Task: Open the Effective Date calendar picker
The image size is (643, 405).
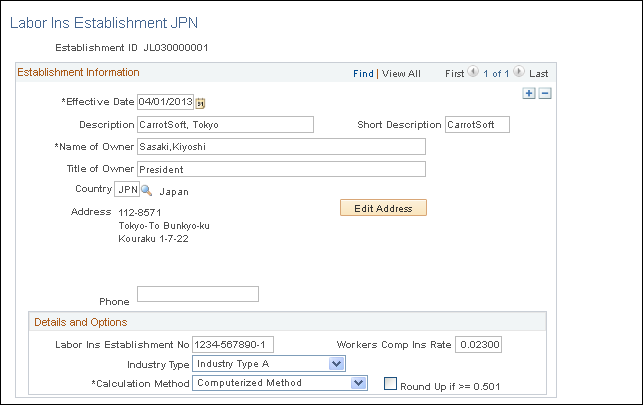Action: [x=200, y=103]
